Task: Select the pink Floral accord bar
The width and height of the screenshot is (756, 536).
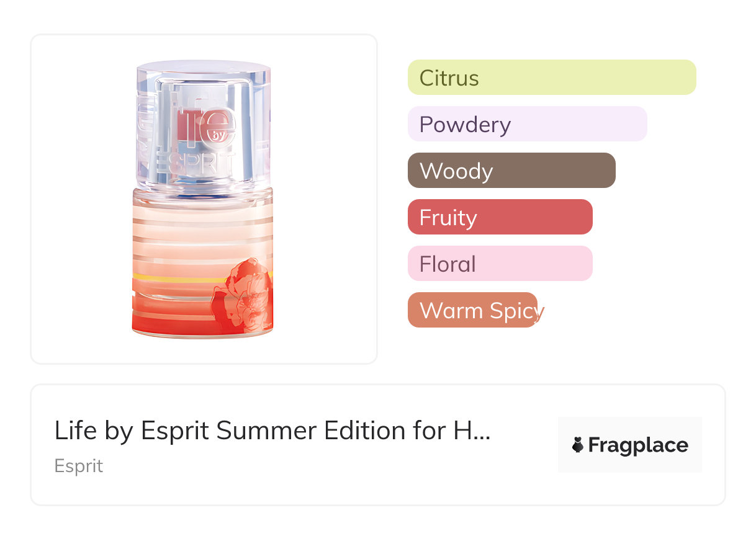Action: 500,264
